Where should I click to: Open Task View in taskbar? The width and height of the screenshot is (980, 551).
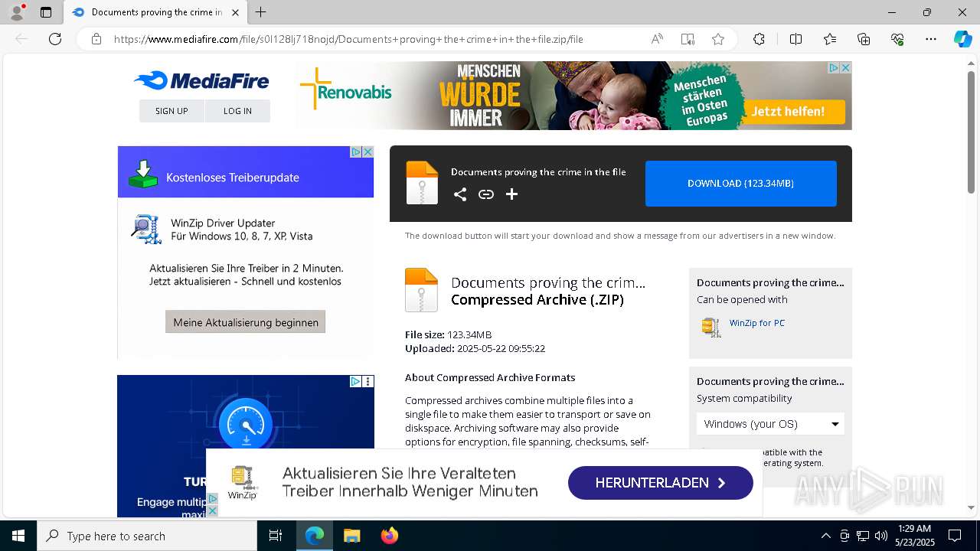tap(276, 536)
